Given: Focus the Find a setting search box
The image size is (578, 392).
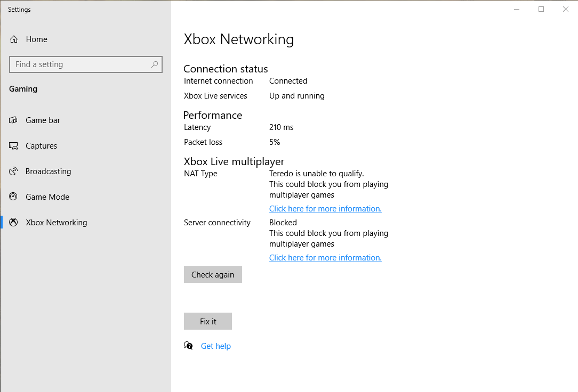Looking at the screenshot, I should [85, 64].
